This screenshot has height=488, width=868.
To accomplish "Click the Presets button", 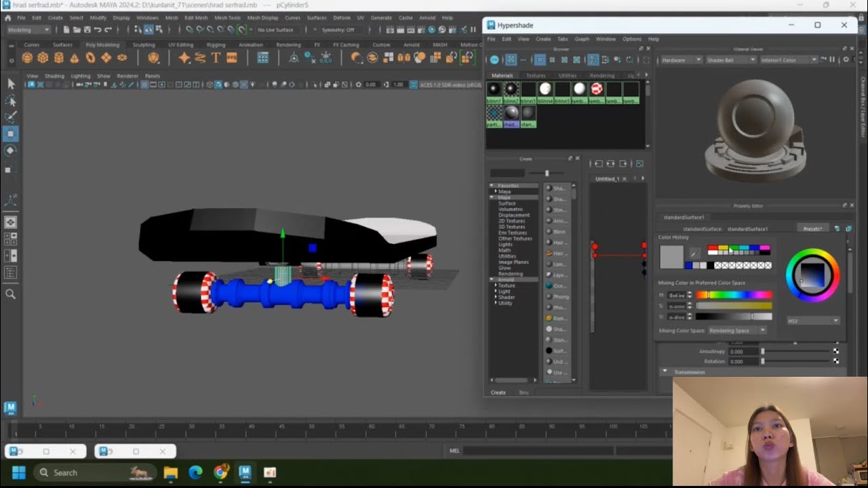I will pos(812,229).
